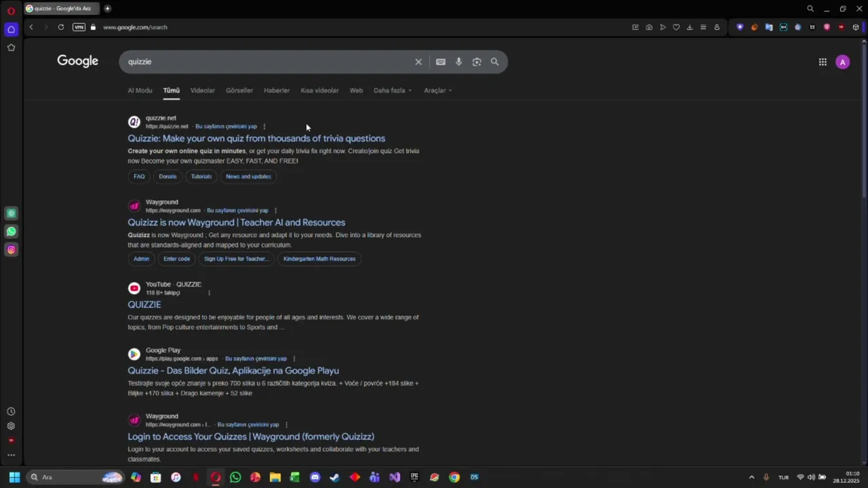Open the on-screen keyboard input tool
This screenshot has width=868, height=488.
441,62
